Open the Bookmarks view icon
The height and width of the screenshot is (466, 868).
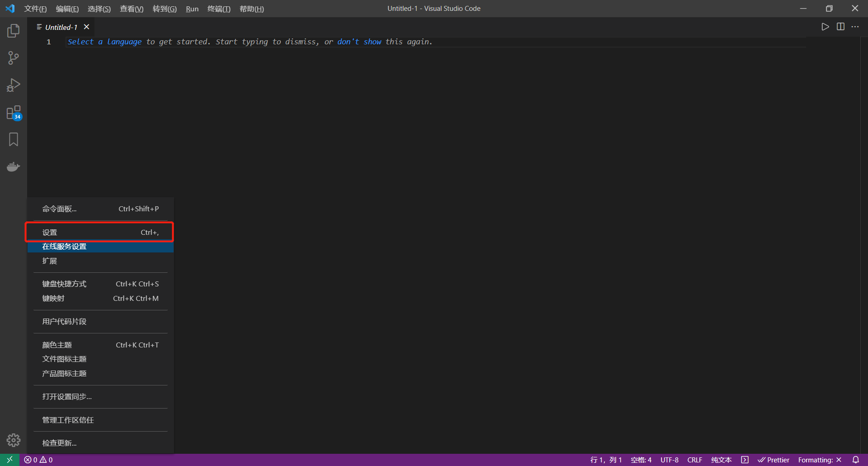point(14,139)
